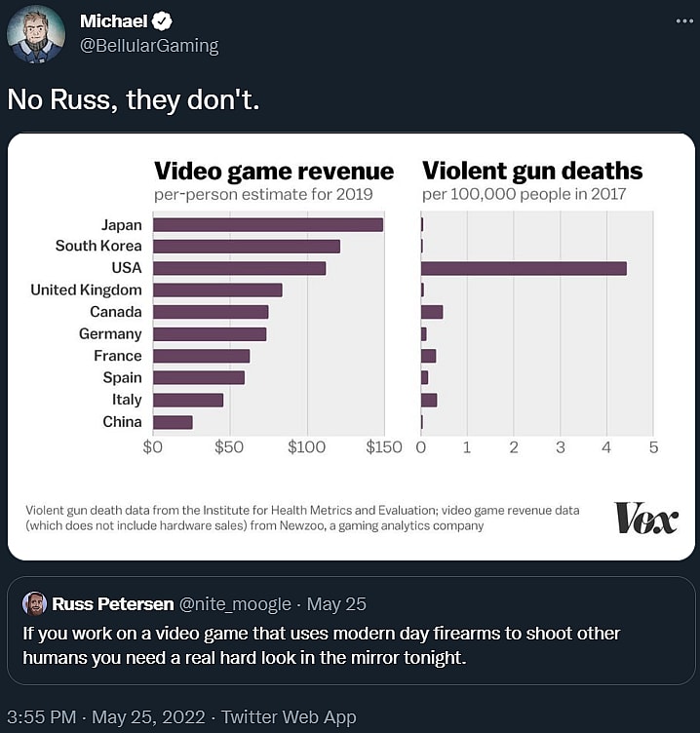Click the display name Michael
Viewport: 700px width, 733px height.
(x=113, y=21)
